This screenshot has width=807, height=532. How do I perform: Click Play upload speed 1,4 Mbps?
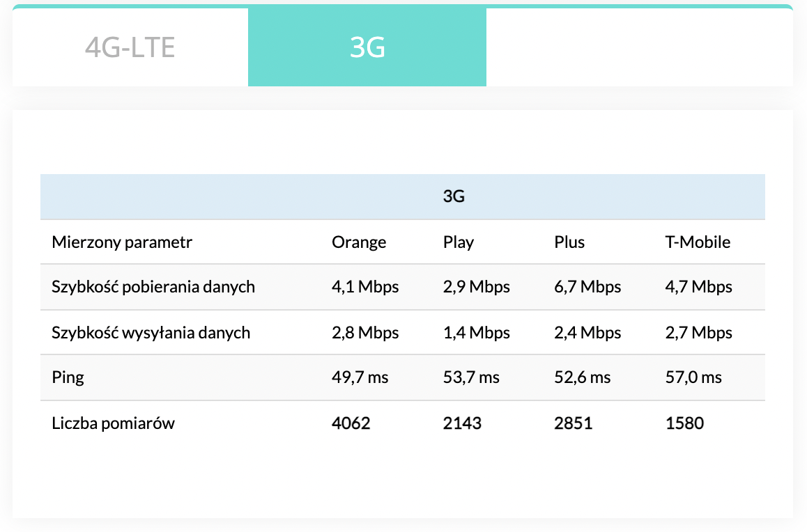477,333
